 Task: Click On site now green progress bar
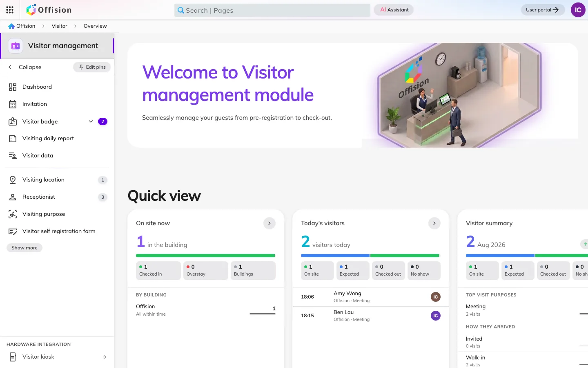coord(205,256)
